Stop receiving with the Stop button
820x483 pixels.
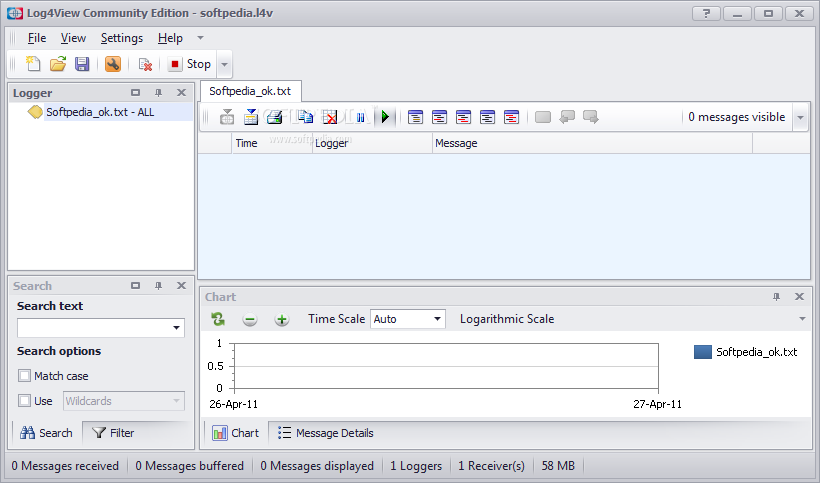190,64
